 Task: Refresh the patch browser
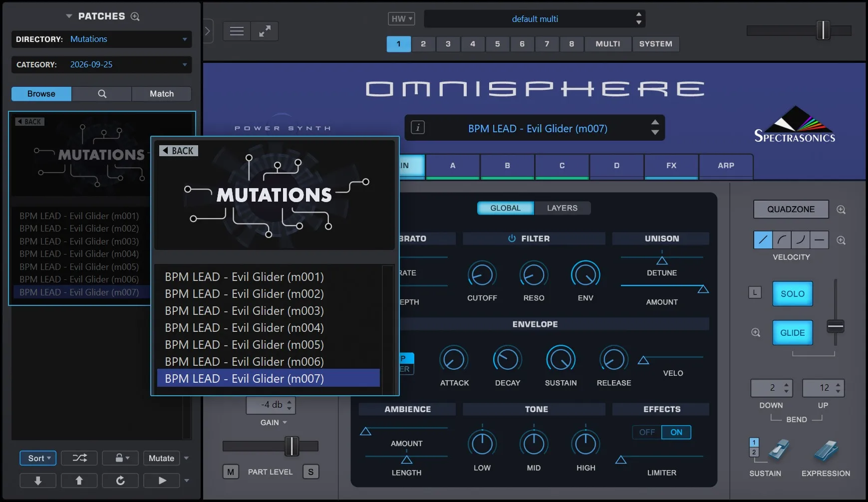click(x=120, y=481)
